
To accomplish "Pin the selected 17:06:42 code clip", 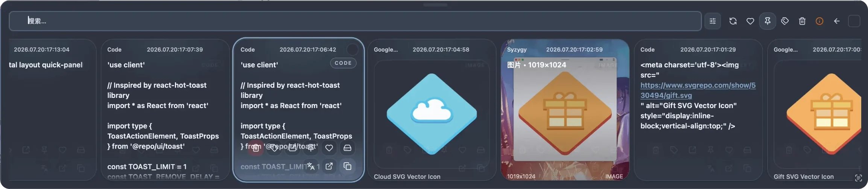I will click(x=311, y=148).
